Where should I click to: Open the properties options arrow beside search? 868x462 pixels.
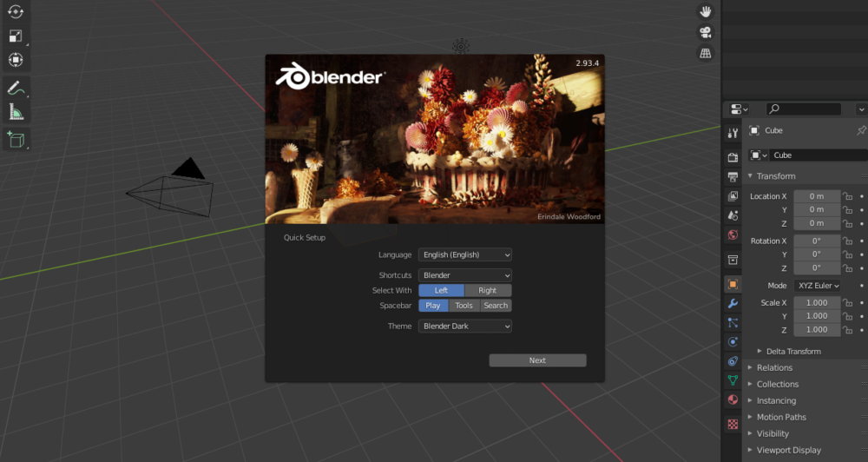tap(861, 109)
